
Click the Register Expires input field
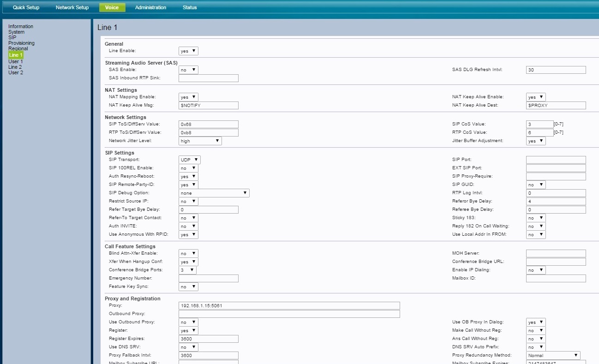[208, 339]
